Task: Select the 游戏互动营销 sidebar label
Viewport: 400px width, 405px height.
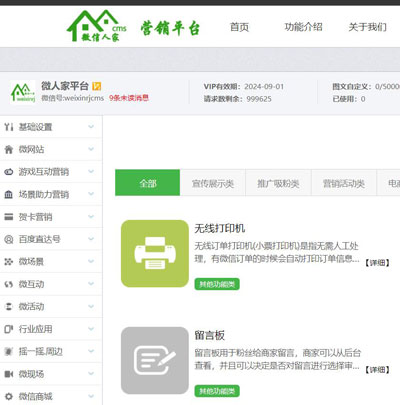Action: [x=44, y=172]
